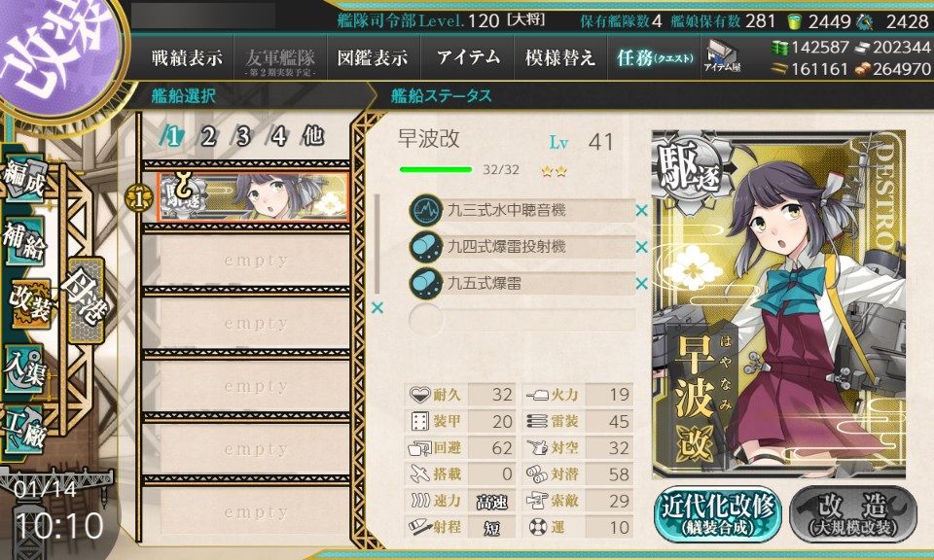The height and width of the screenshot is (560, 934).
Task: Select the 補給 resupply sidebar icon
Action: (x=24, y=241)
